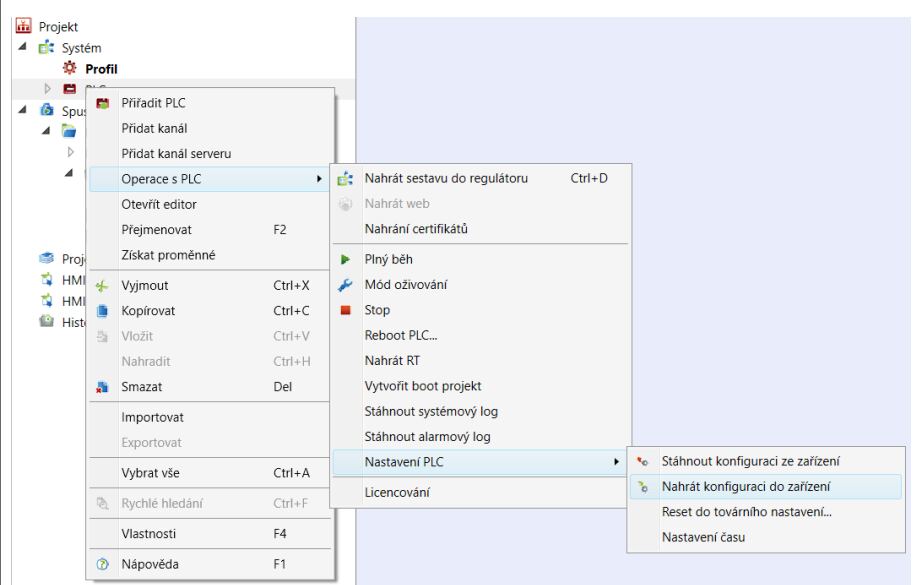Click the Mód oživování wrench icon
This screenshot has height=585, width=914.
click(x=345, y=284)
